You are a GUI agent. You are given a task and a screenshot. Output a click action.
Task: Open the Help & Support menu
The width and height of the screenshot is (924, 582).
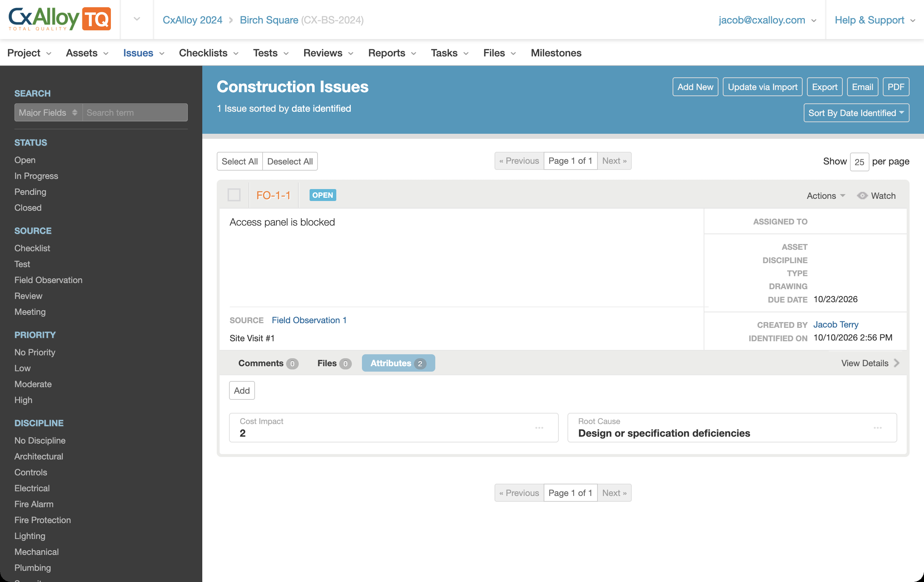(875, 20)
